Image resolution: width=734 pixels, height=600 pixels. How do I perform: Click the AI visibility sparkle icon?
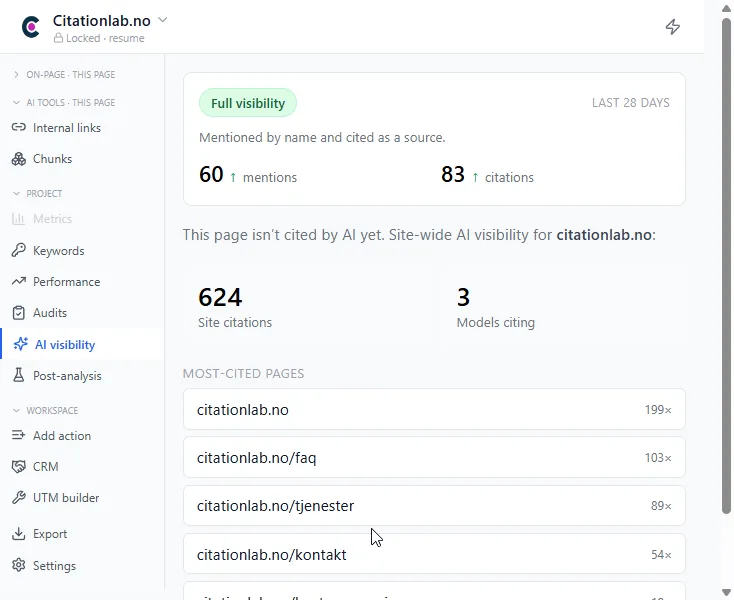(x=21, y=344)
